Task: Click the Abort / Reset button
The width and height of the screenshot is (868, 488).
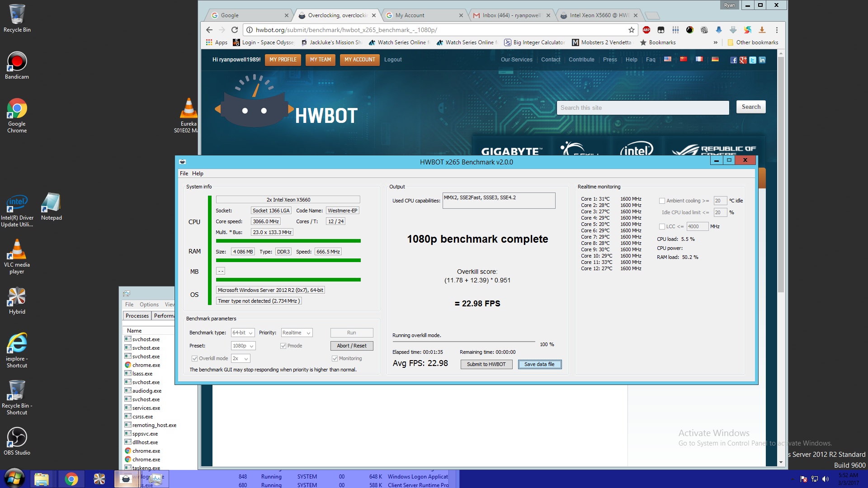Action: pyautogui.click(x=352, y=346)
